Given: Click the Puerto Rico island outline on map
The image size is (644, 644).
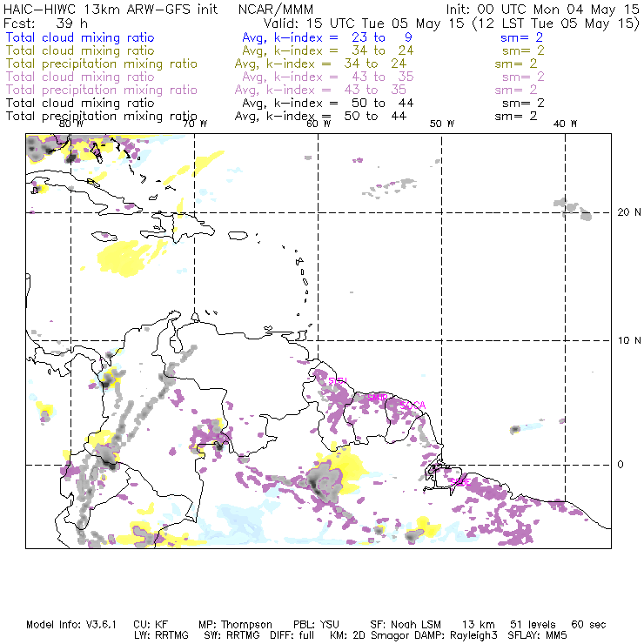Looking at the screenshot, I should click(238, 236).
